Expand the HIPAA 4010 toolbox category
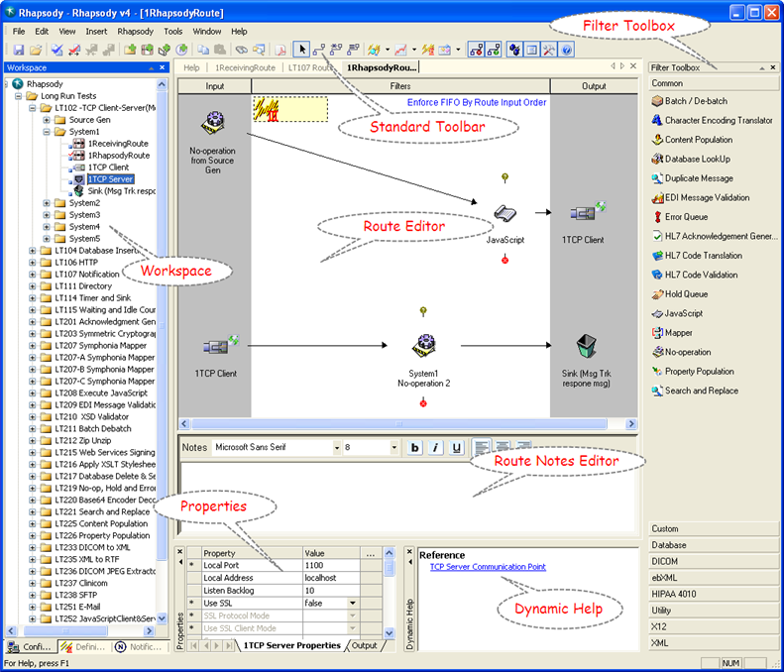 click(714, 594)
